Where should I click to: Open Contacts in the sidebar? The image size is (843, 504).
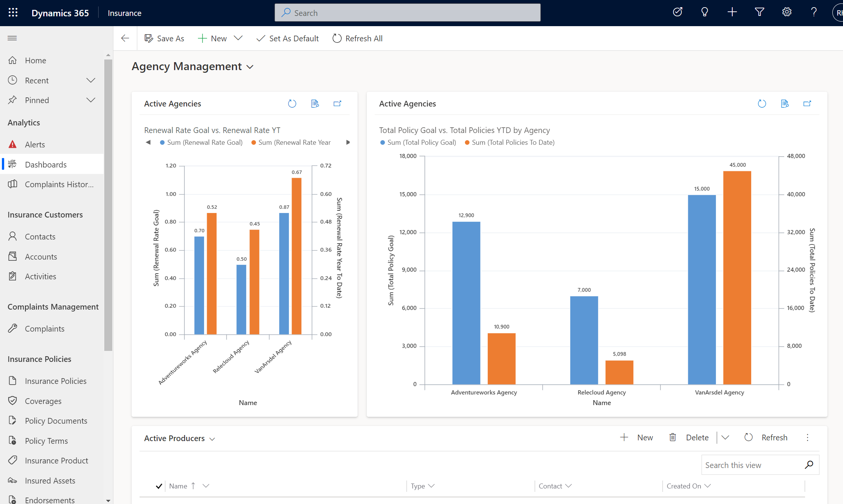click(x=52, y=236)
